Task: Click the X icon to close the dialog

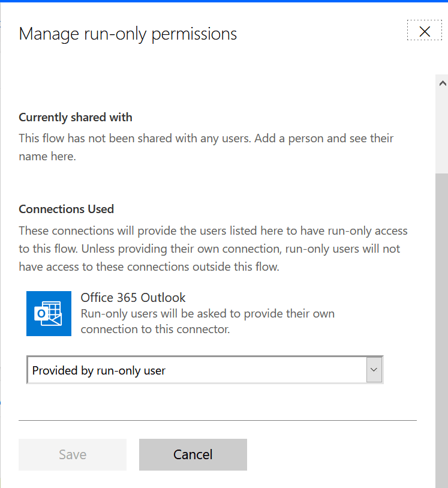Action: [x=425, y=30]
